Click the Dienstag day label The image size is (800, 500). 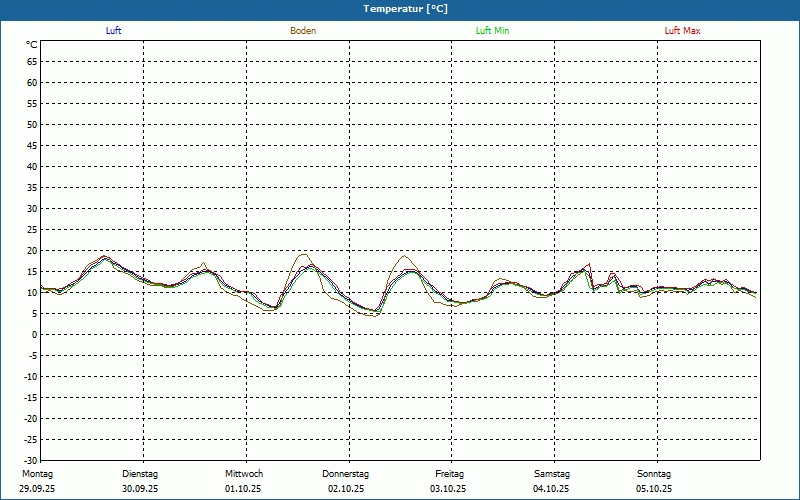point(140,474)
